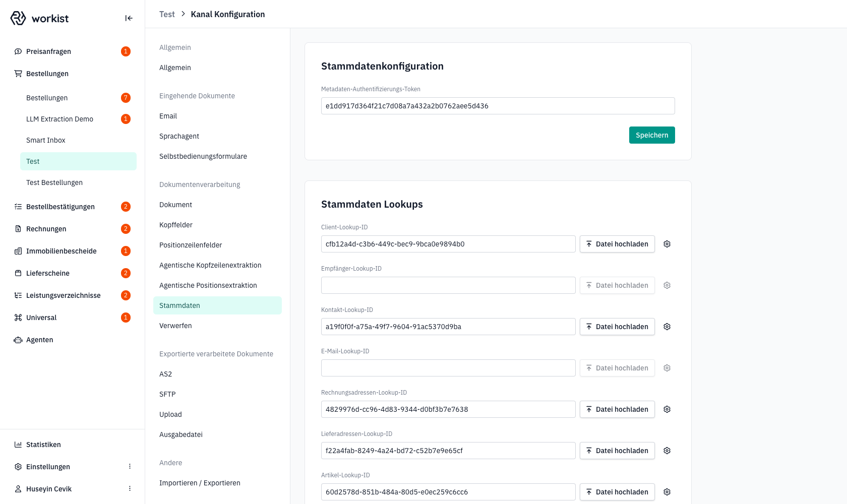Open settings gear for Kontakt-Lookup-ID
This screenshot has height=504, width=847.
(667, 327)
